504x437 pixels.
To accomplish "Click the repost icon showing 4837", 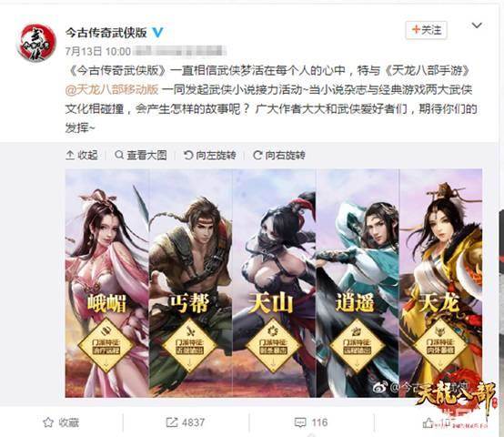I will pyautogui.click(x=171, y=422).
